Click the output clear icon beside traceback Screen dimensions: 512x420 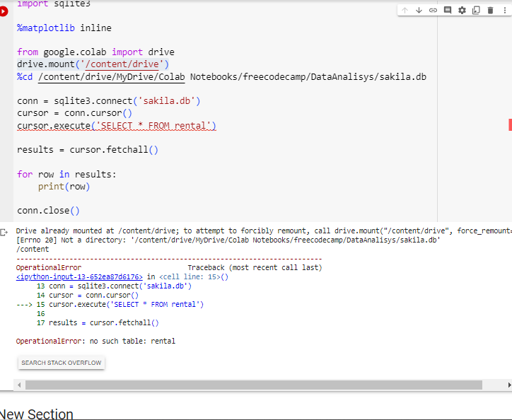(x=4, y=232)
